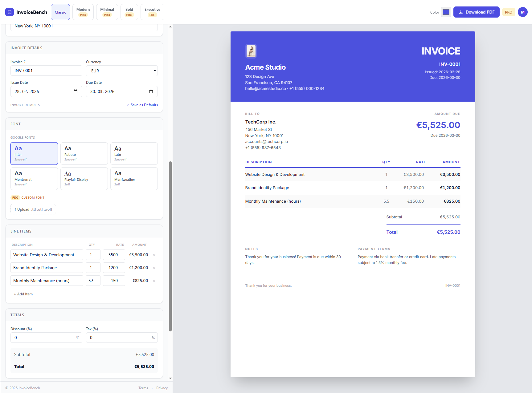Open the invoice color picker
Viewport: 532px width, 393px height.
point(446,12)
